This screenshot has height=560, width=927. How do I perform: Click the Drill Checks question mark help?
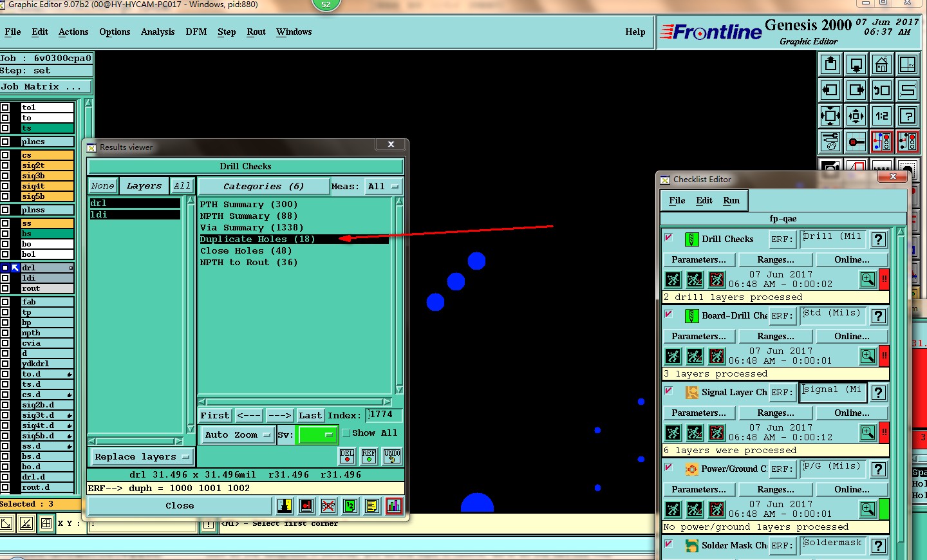pos(879,239)
